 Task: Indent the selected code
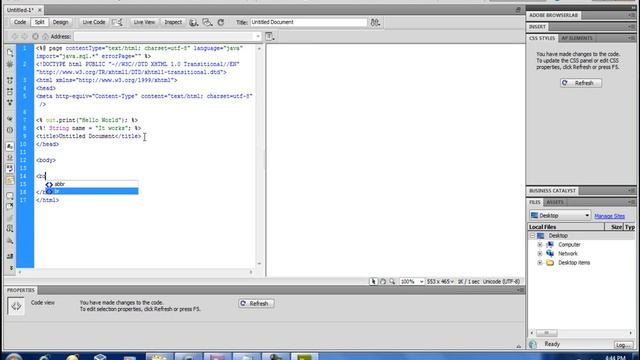pos(10,256)
